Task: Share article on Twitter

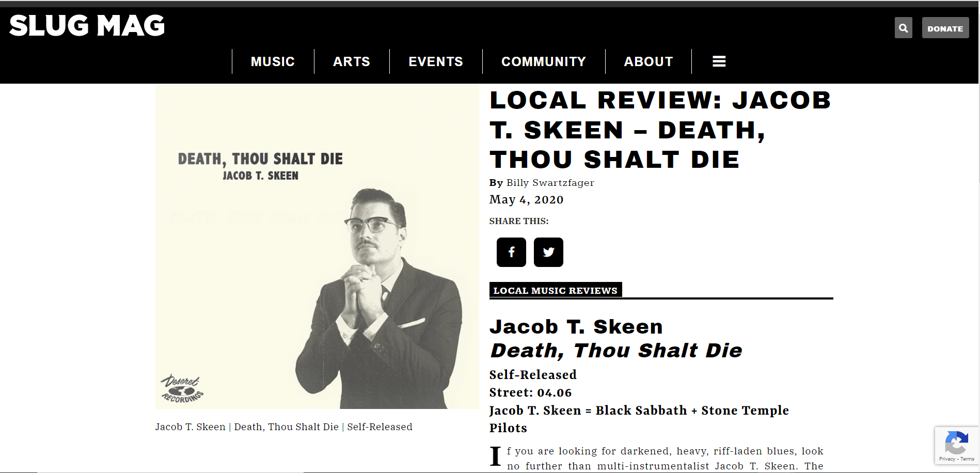Action: point(548,252)
